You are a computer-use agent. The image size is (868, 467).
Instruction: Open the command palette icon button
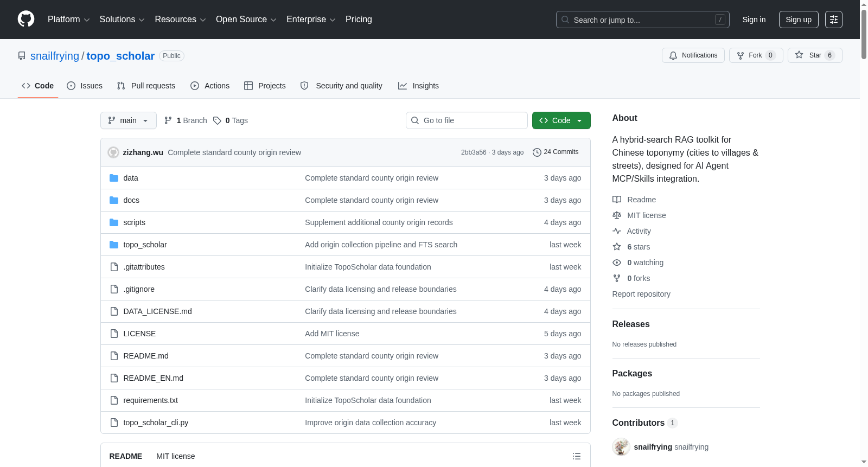point(834,20)
